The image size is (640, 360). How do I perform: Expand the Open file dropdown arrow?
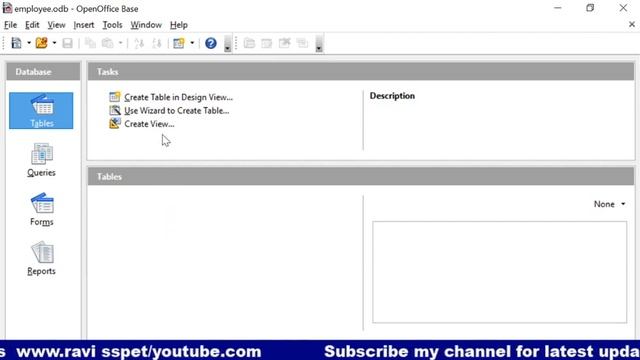point(54,43)
